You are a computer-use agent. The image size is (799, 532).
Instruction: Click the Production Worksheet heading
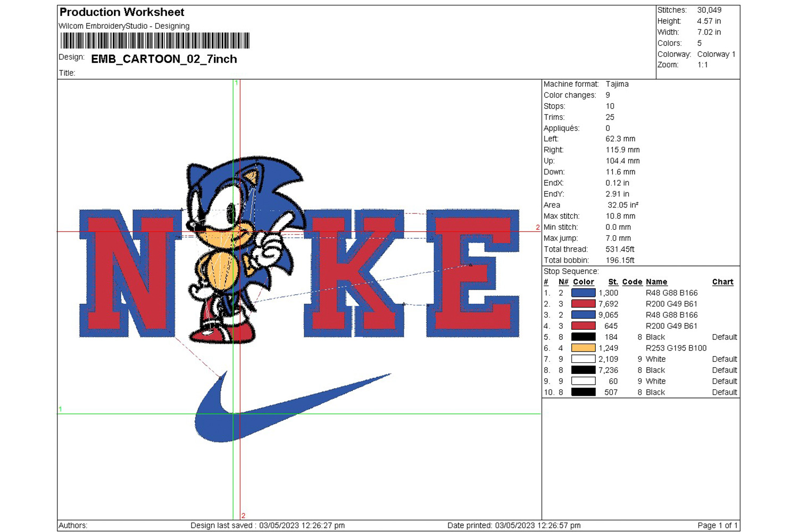122,12
